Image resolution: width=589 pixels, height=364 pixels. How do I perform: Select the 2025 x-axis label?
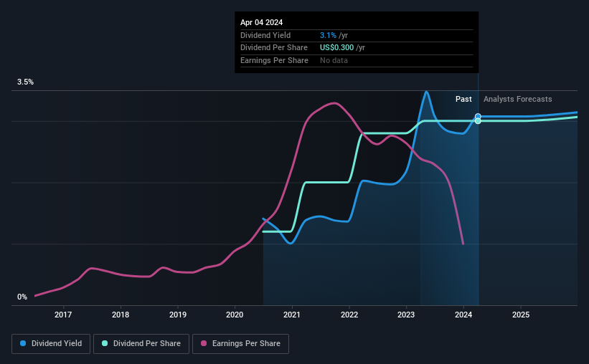tap(521, 315)
